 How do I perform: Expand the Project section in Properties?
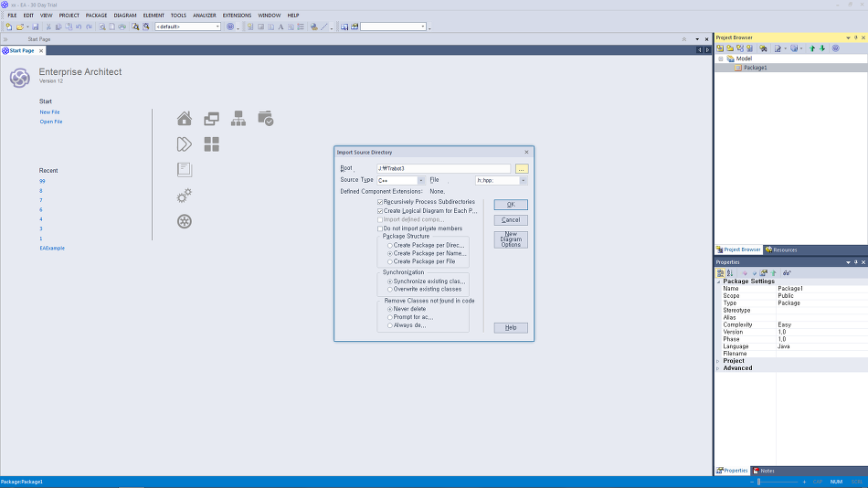718,361
